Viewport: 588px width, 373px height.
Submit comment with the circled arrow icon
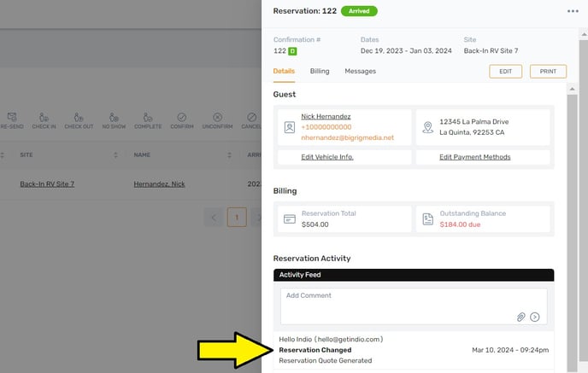(535, 318)
